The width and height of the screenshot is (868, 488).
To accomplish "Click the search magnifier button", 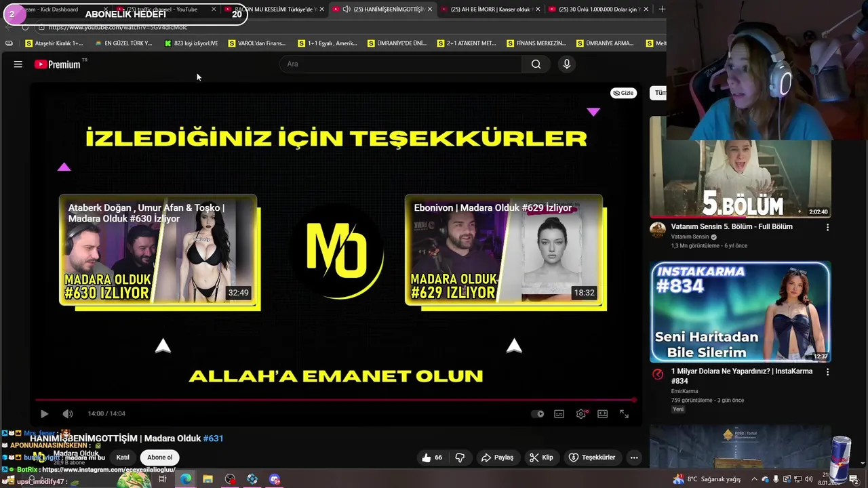I will [536, 64].
